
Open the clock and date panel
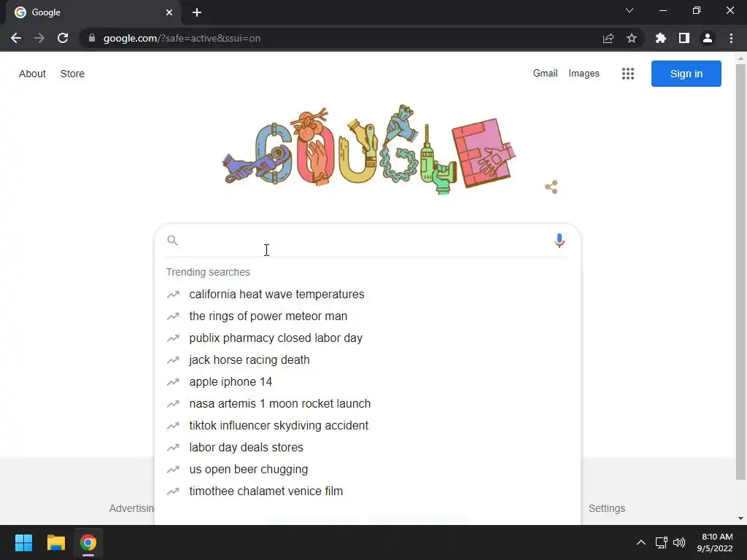coord(715,542)
